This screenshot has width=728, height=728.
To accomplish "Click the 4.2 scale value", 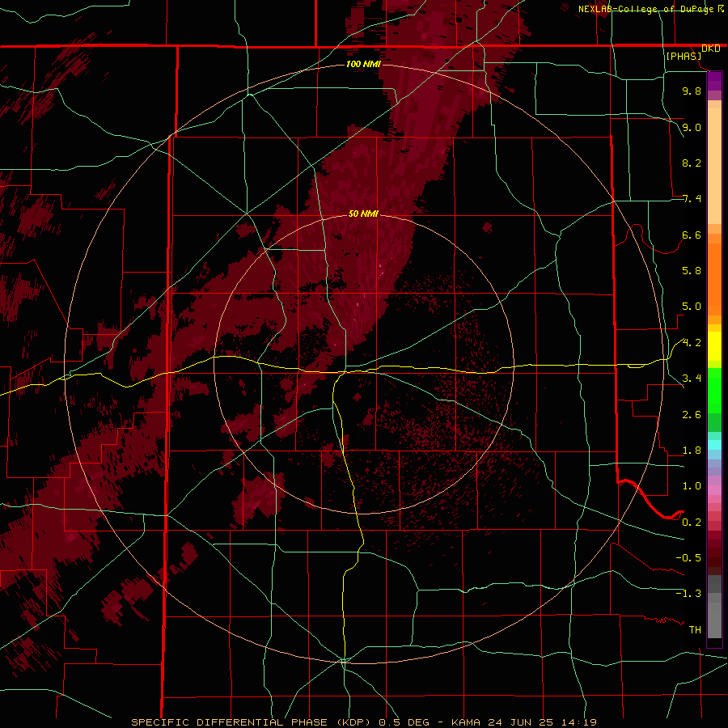I will click(692, 343).
